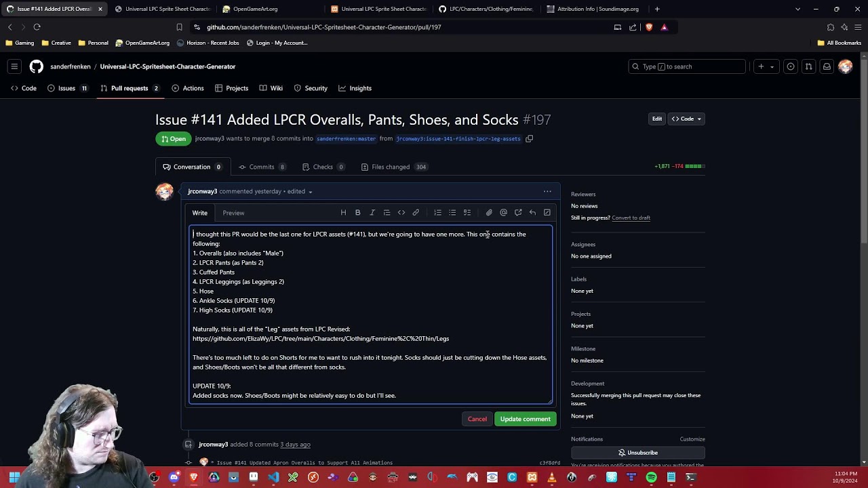Open the Code dropdown button

(686, 119)
